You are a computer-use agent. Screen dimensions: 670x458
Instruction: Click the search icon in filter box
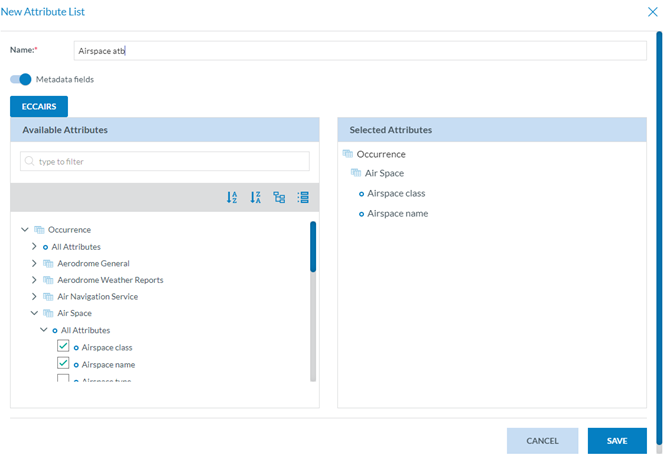pyautogui.click(x=30, y=161)
